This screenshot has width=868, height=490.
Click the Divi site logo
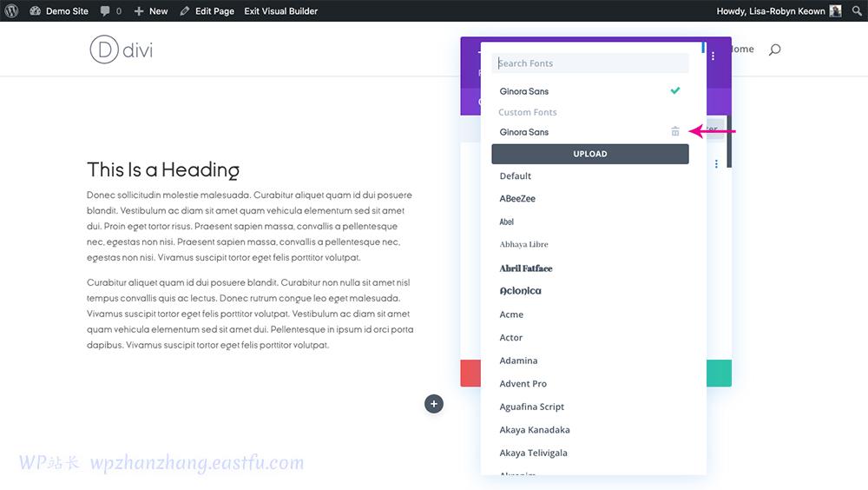tap(122, 50)
